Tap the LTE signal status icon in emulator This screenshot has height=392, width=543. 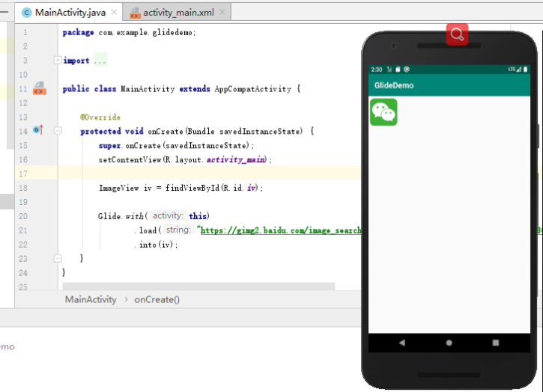coord(515,69)
